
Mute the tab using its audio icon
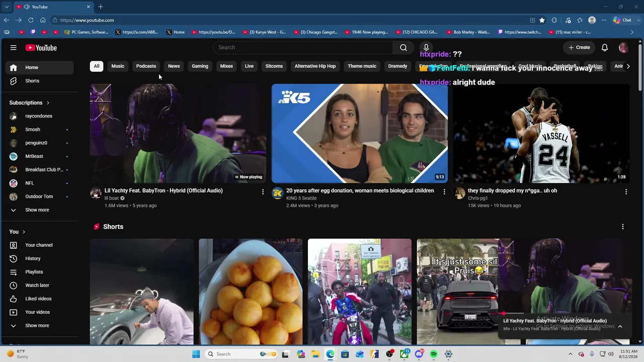point(26,7)
